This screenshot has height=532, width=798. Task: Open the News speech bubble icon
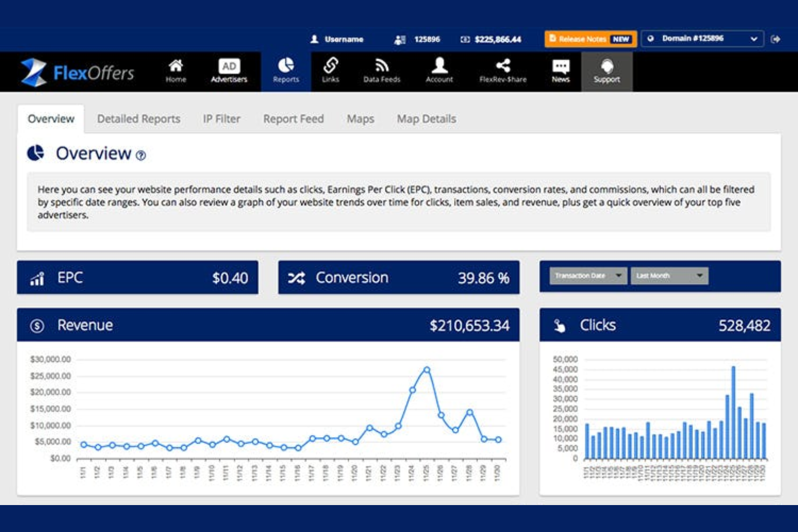pyautogui.click(x=561, y=66)
